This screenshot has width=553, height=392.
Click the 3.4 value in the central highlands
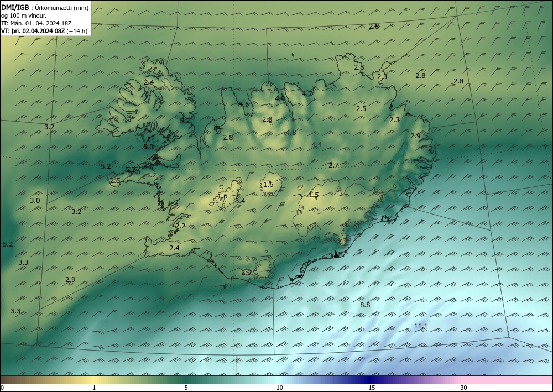pyautogui.click(x=240, y=201)
